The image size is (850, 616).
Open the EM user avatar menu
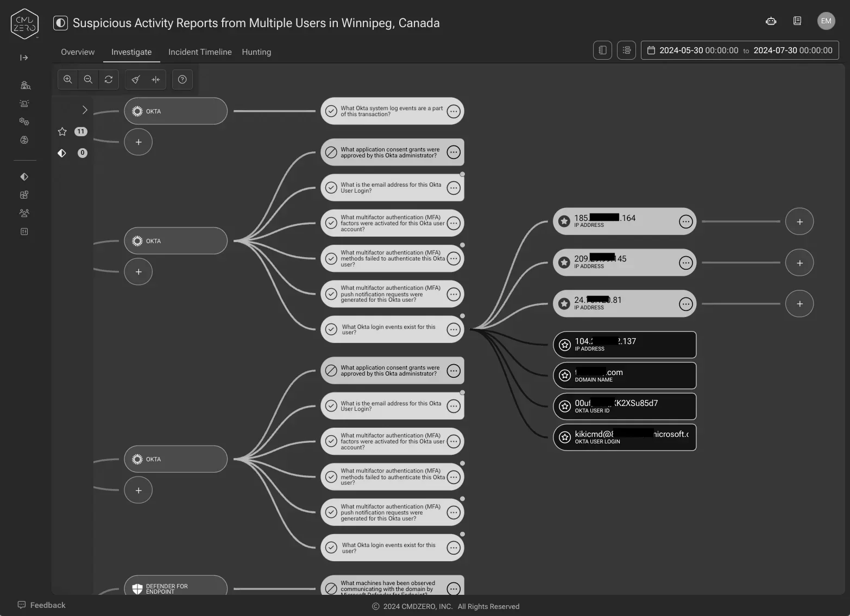(x=826, y=21)
